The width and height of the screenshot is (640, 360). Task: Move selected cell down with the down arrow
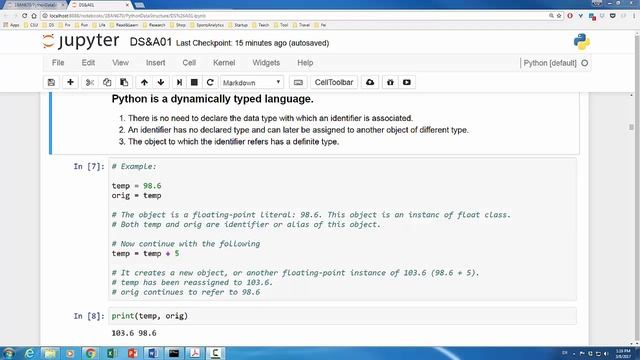point(161,82)
